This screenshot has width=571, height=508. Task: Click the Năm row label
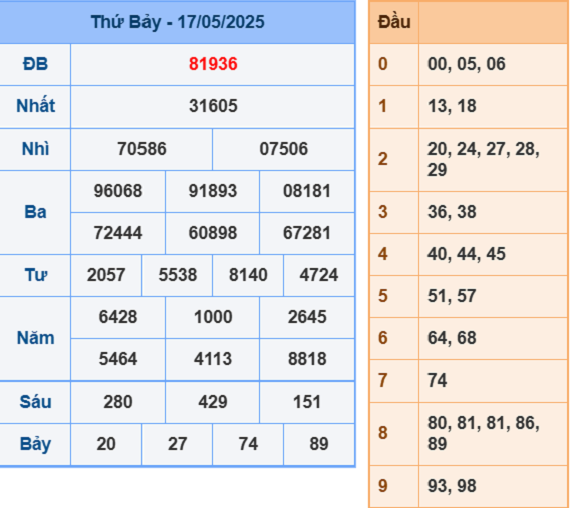pos(36,338)
